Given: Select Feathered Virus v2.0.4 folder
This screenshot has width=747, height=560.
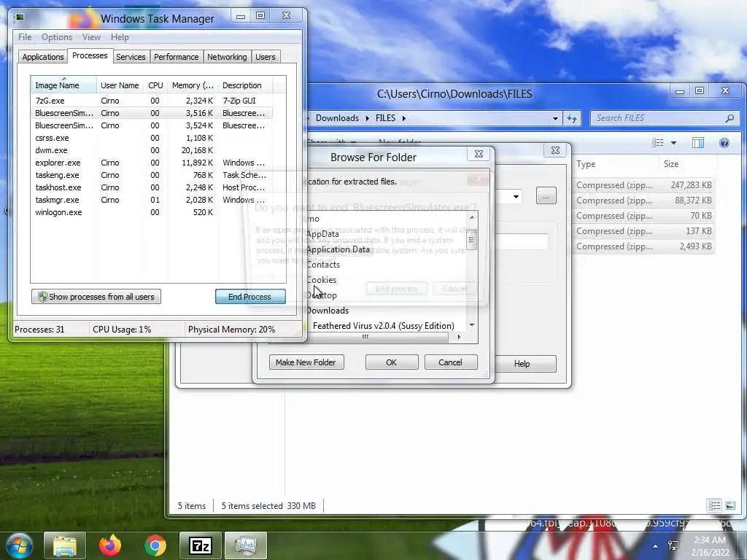Looking at the screenshot, I should pos(384,326).
